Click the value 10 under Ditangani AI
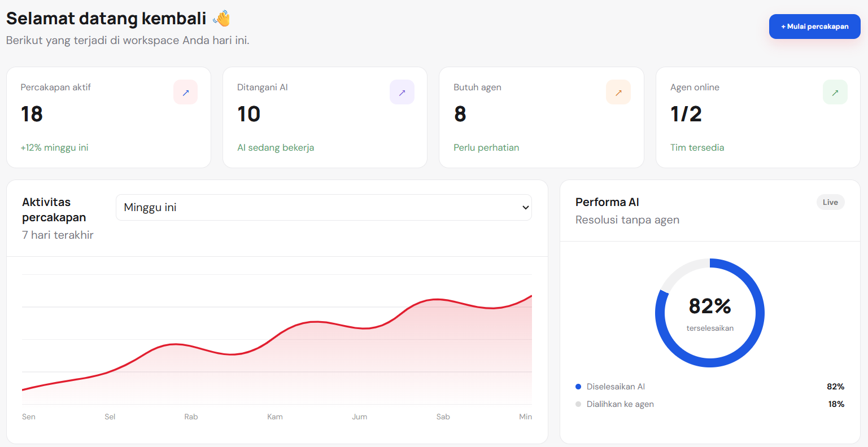The height and width of the screenshot is (447, 868). 248,114
